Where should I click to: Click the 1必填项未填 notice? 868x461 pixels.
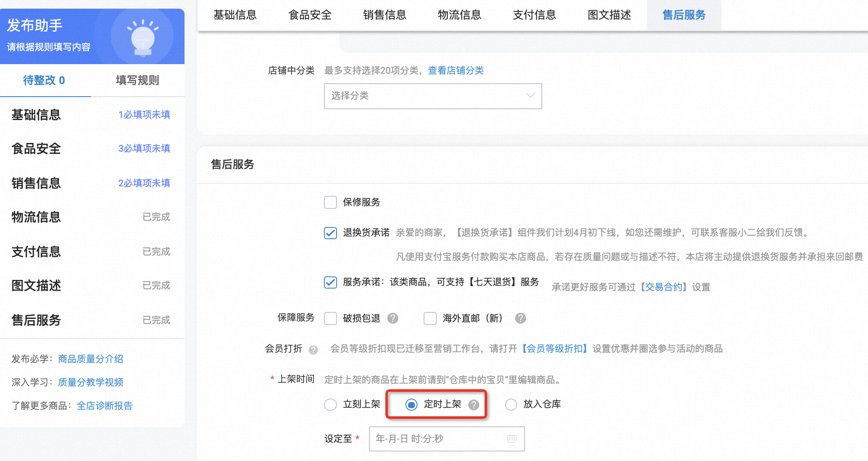pyautogui.click(x=144, y=115)
